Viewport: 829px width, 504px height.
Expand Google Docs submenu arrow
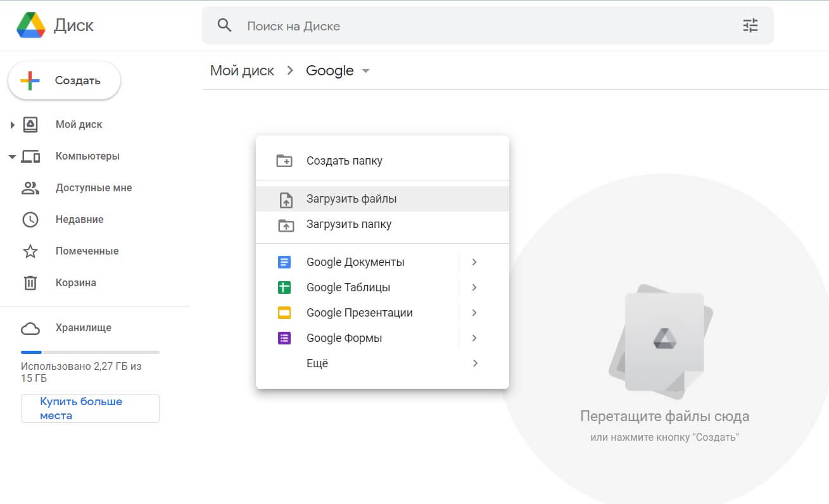point(474,262)
